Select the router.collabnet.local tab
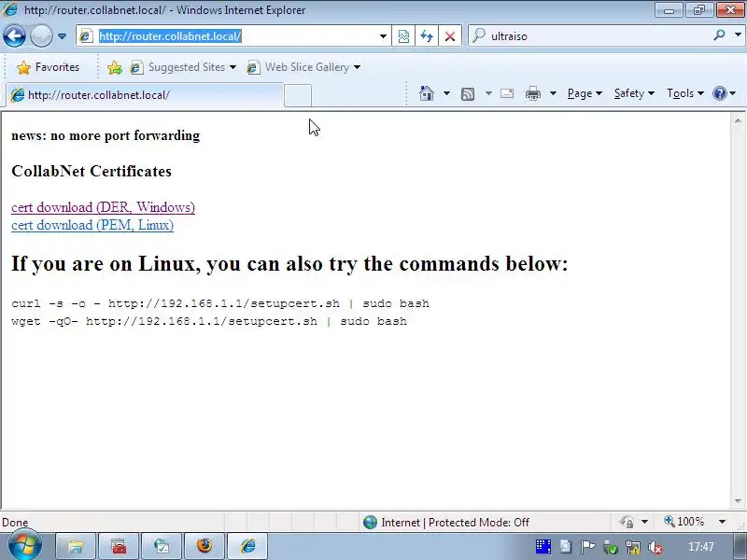The width and height of the screenshot is (747, 560). pyautogui.click(x=146, y=95)
